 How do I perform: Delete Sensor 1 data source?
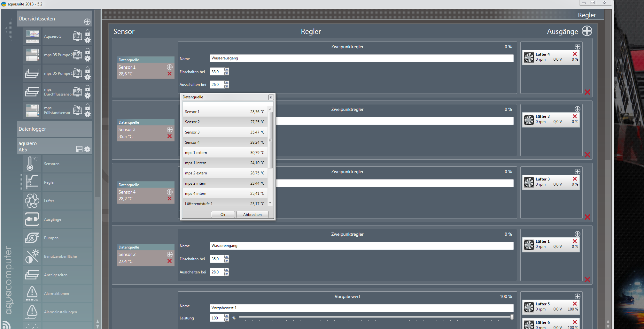coord(169,74)
